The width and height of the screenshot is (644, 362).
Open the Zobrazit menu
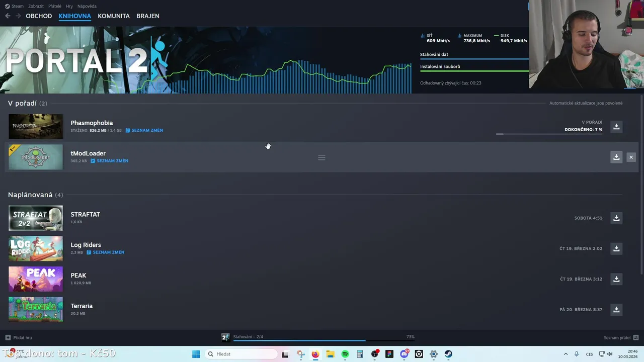click(x=36, y=6)
